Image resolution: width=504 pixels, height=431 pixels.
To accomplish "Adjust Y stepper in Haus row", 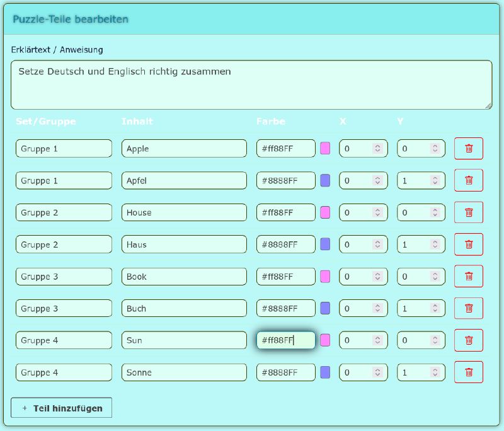I will pos(435,244).
